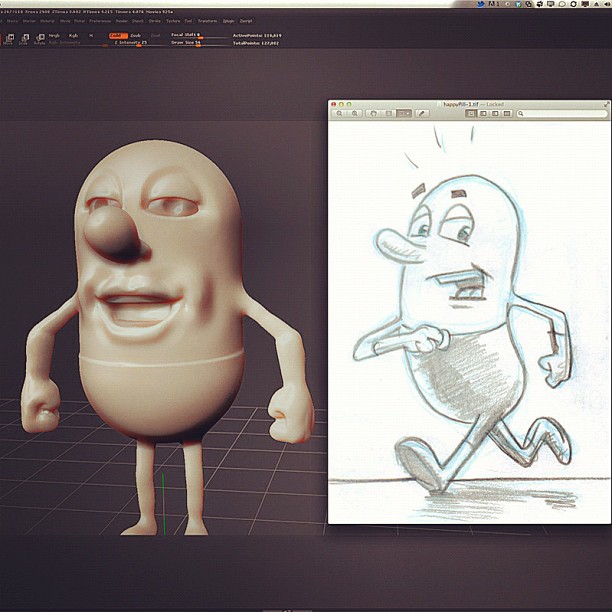
Task: Switch Preview to contact sheet view
Action: [x=507, y=113]
